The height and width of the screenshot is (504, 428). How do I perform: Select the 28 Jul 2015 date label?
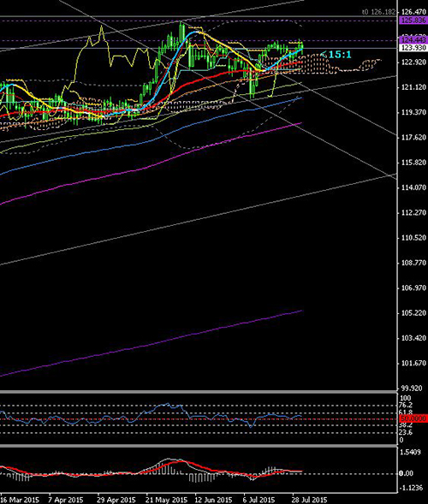[309, 500]
